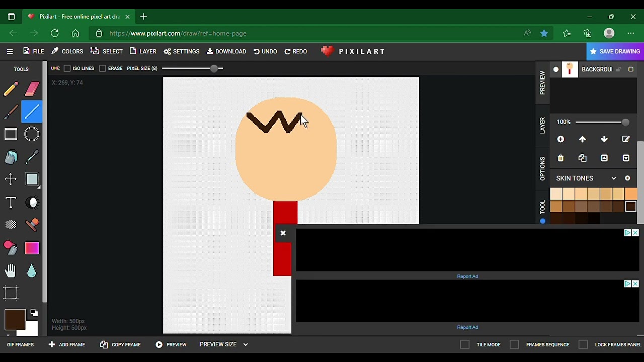The width and height of the screenshot is (644, 362).
Task: Click the Redo button
Action: click(296, 51)
